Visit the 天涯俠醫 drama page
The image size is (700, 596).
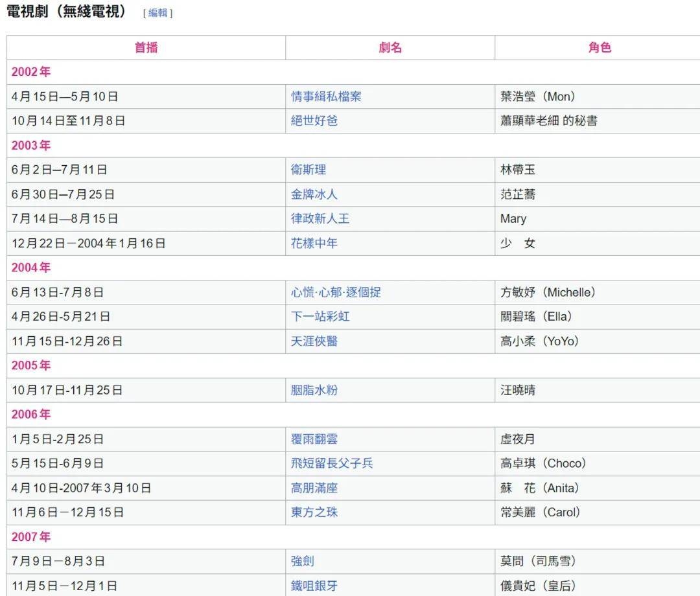(314, 341)
